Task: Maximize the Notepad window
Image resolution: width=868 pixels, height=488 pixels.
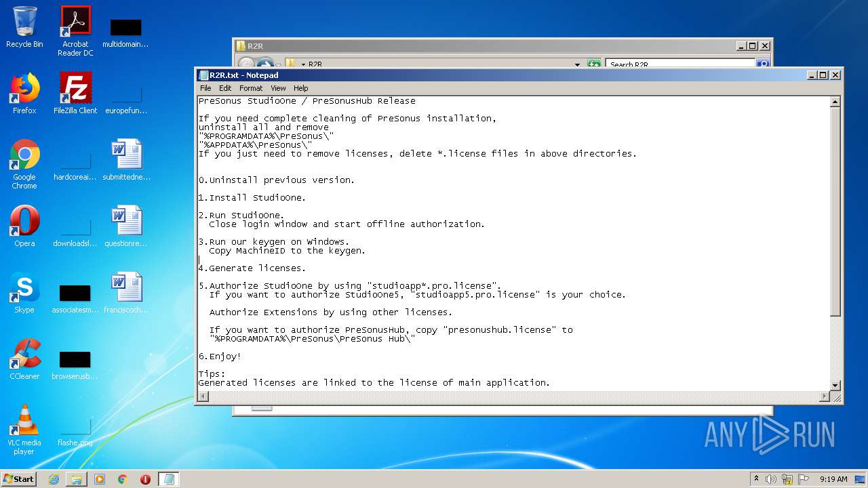Action: tap(823, 75)
